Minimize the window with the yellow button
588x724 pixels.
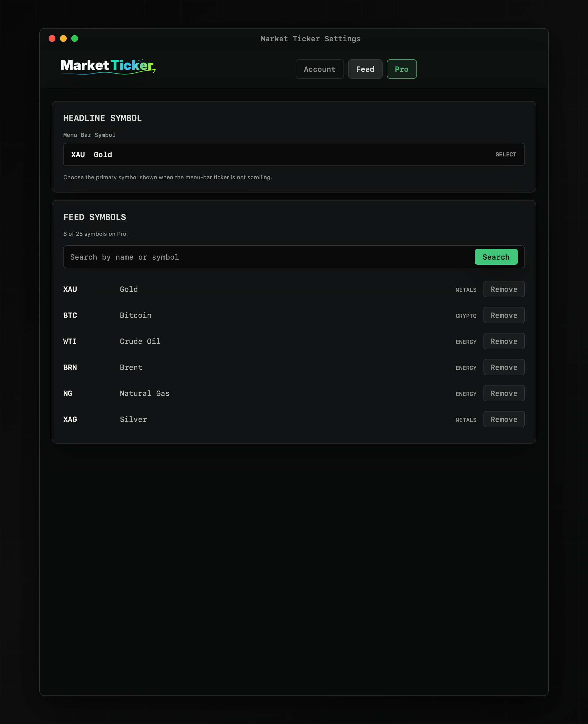(63, 39)
